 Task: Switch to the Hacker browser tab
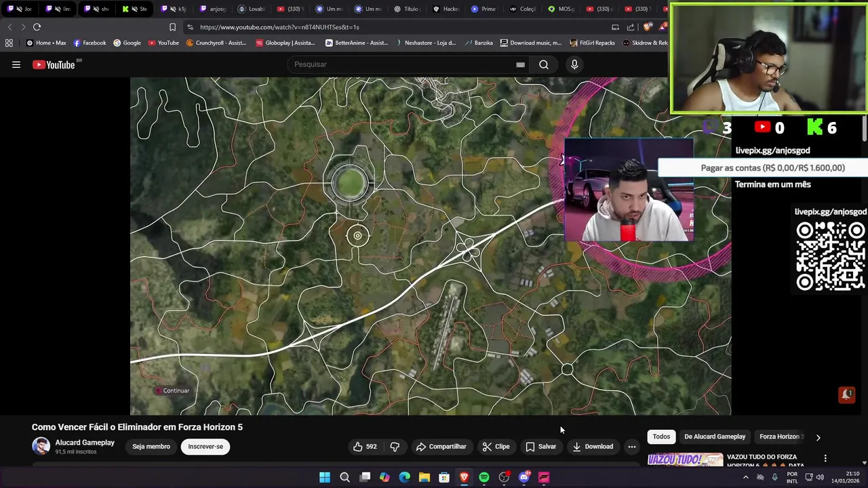(446, 9)
